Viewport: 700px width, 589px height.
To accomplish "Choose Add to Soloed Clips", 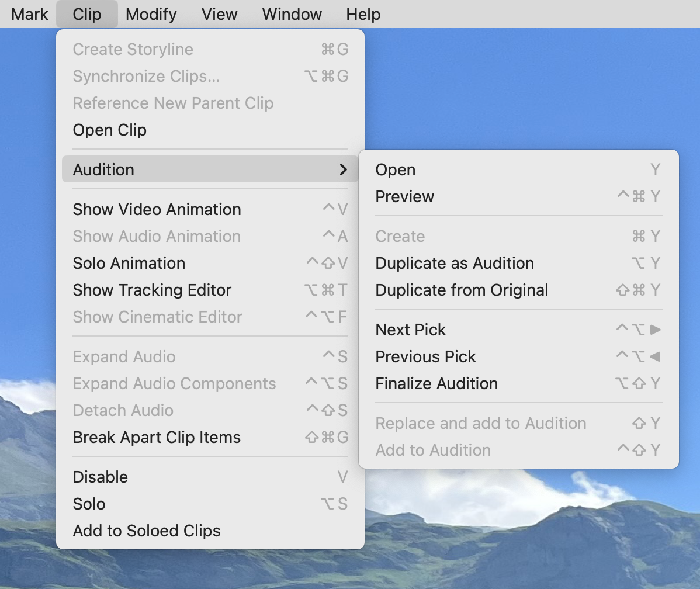I will [x=210, y=531].
